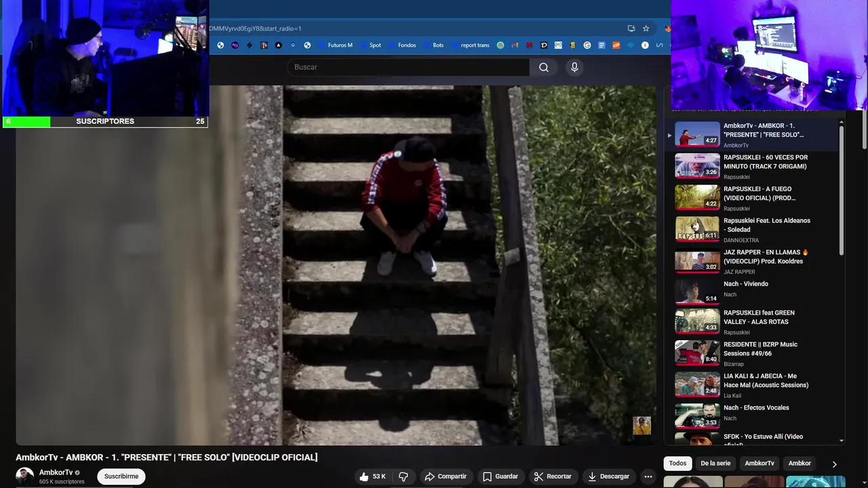Screen dimensions: 868x488
Task: Open the Gmail bookmark icon
Action: coord(515,45)
